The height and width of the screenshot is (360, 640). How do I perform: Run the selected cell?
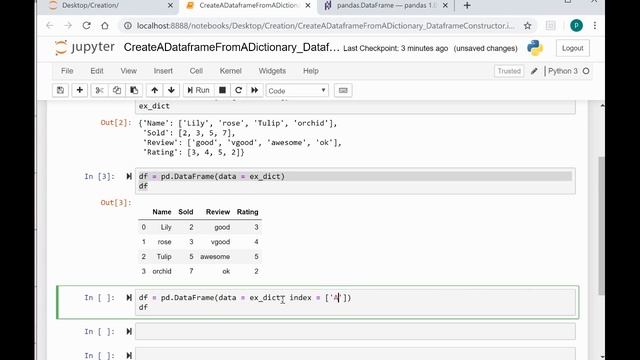(198, 90)
